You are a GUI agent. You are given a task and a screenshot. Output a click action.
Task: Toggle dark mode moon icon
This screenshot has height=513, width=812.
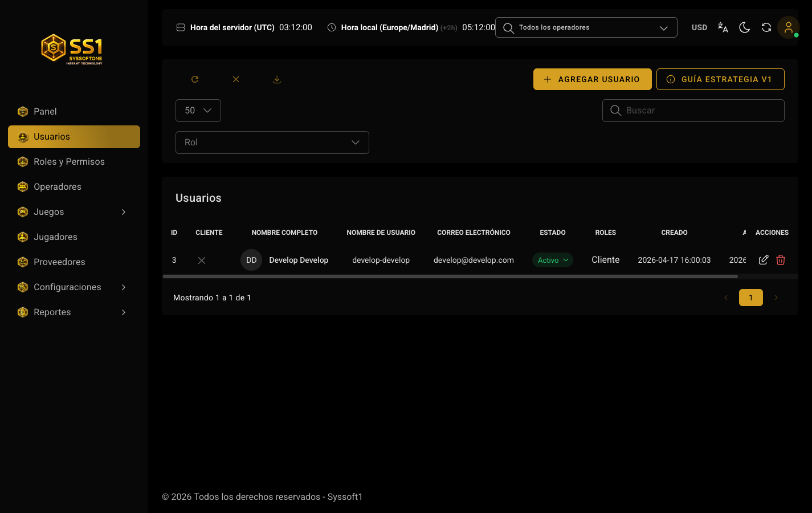point(744,27)
